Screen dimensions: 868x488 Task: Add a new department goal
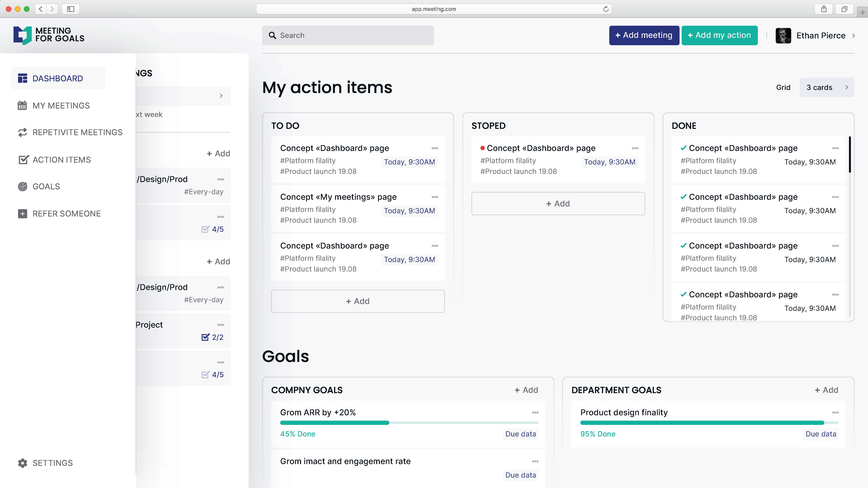827,390
